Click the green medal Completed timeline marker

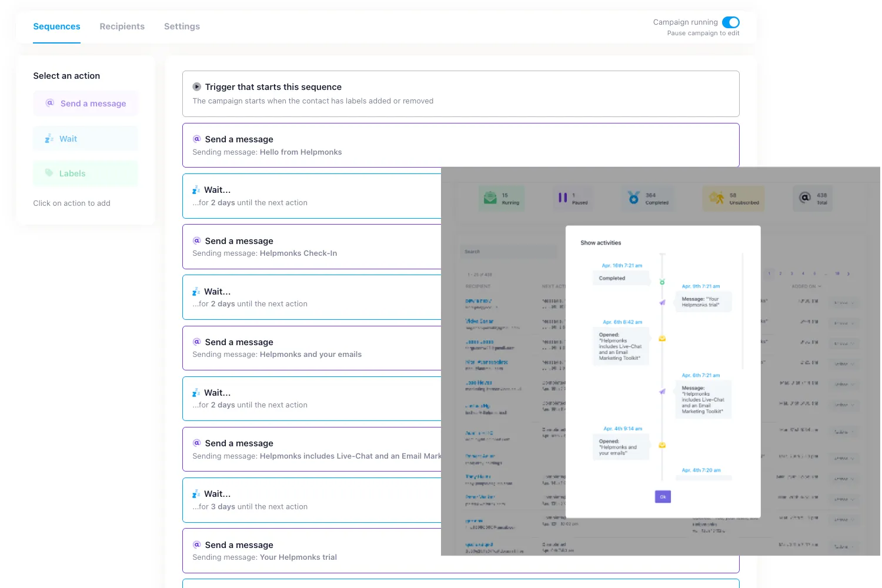[x=662, y=282]
